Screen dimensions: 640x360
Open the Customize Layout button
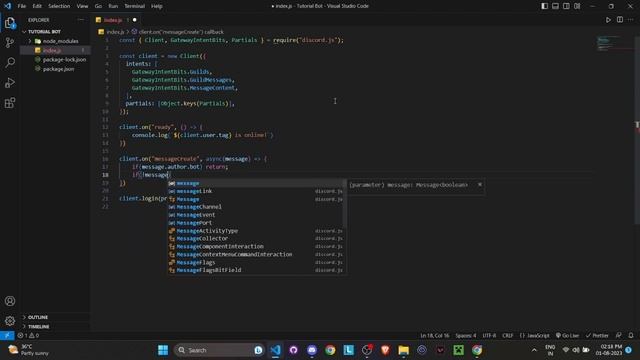[x=577, y=6]
